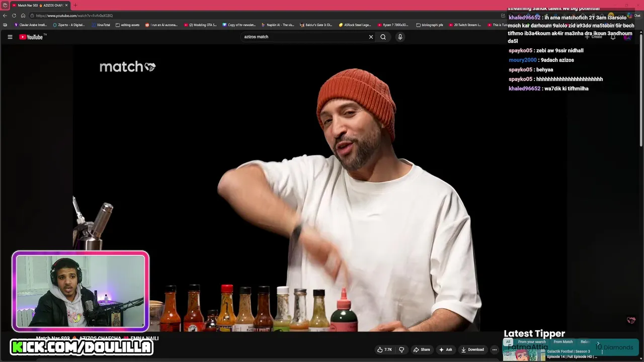Close the Match Nar S03 tab
644x362 pixels.
(x=66, y=5)
